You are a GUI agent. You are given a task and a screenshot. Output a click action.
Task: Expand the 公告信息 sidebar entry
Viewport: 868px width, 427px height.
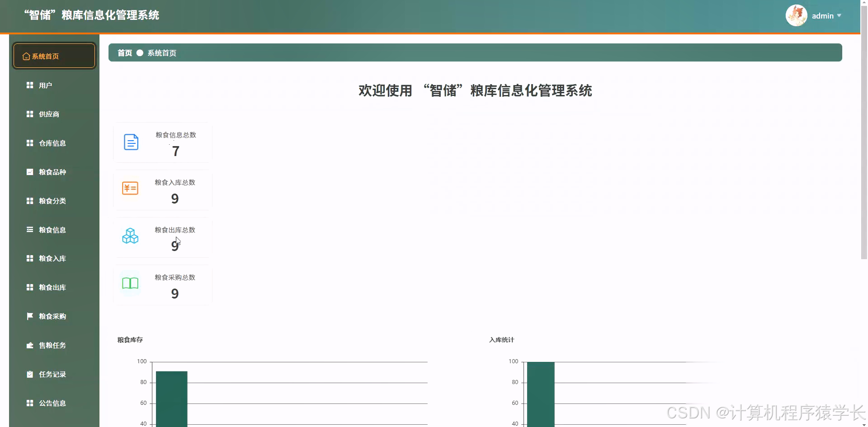click(52, 403)
